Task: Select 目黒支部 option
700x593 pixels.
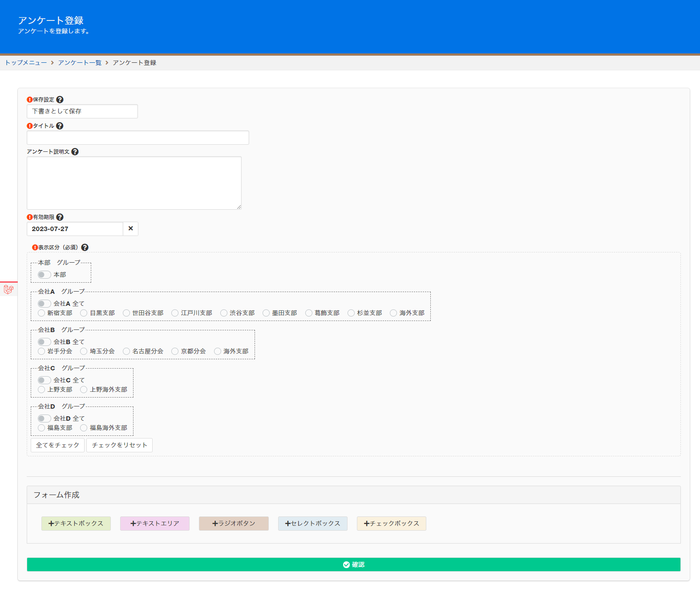Action: point(84,313)
